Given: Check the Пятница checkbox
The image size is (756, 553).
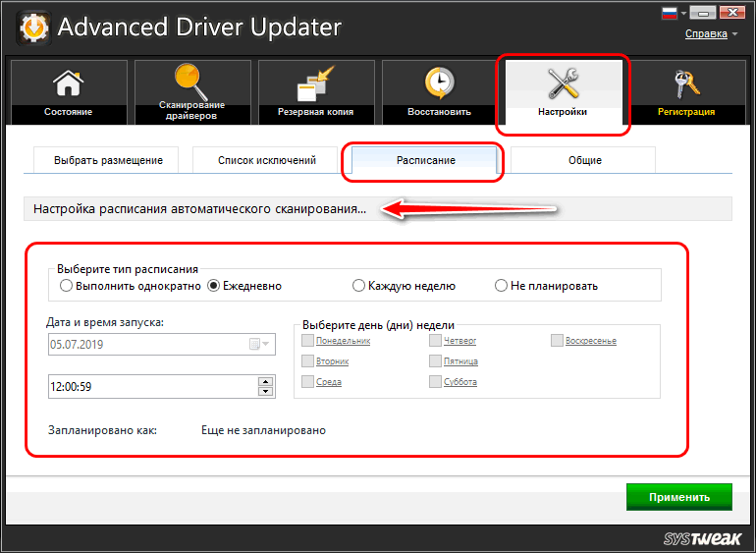Looking at the screenshot, I should (435, 360).
